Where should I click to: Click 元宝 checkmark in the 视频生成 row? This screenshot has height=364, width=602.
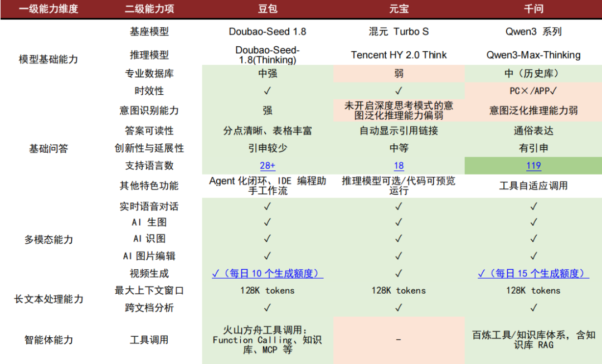399,274
